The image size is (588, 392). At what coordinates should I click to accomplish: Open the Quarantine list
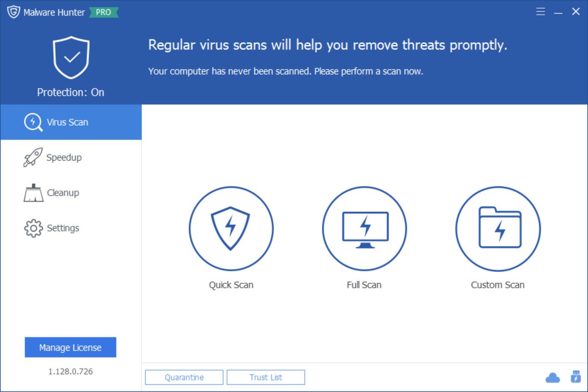184,377
